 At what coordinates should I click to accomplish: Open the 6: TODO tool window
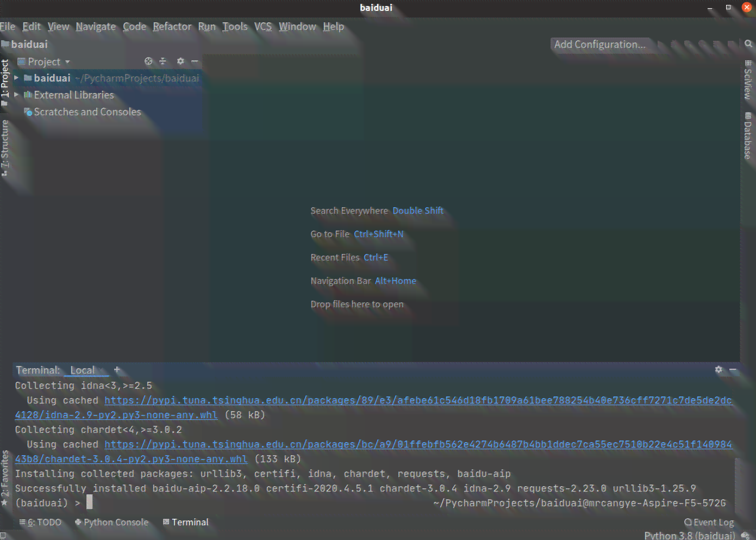[x=41, y=523]
